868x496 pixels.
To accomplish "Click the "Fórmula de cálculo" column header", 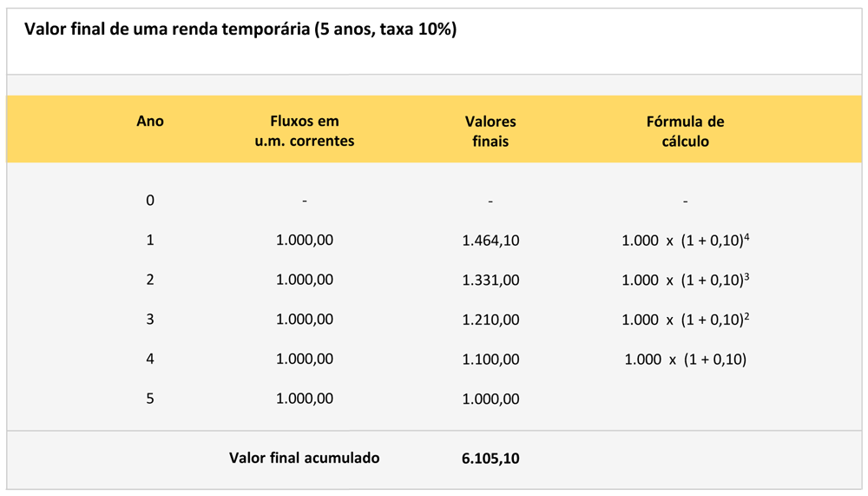I will [x=685, y=130].
